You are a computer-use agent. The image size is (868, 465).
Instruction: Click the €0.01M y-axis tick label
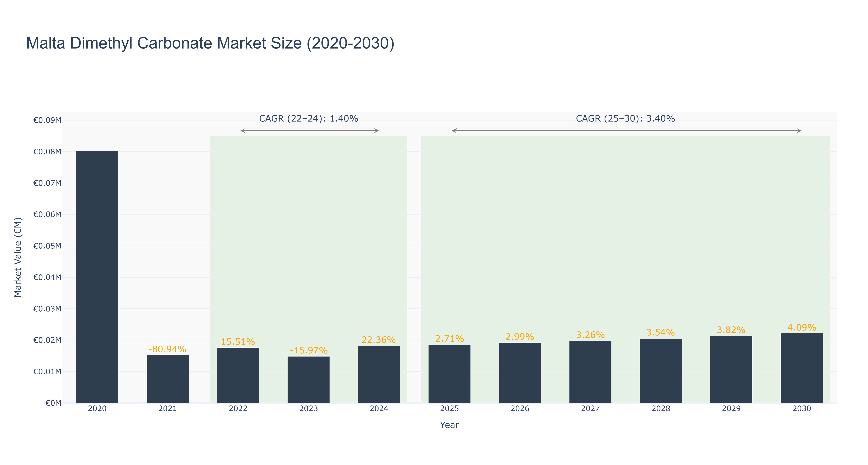pos(47,372)
